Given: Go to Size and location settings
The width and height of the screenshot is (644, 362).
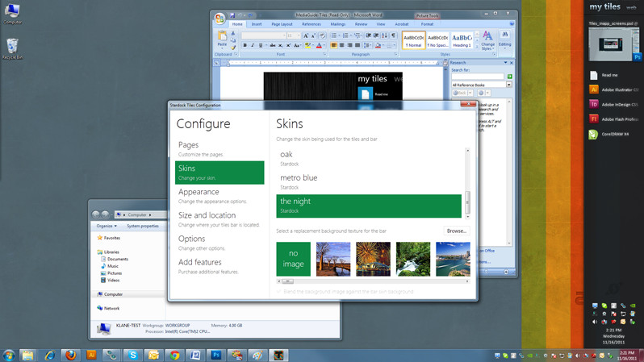Looking at the screenshot, I should point(220,219).
